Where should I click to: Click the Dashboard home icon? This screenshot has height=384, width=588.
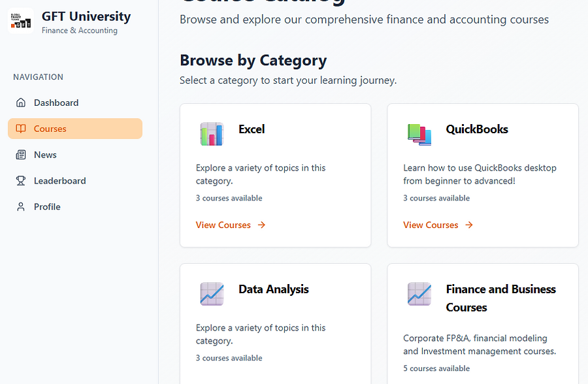(21, 103)
